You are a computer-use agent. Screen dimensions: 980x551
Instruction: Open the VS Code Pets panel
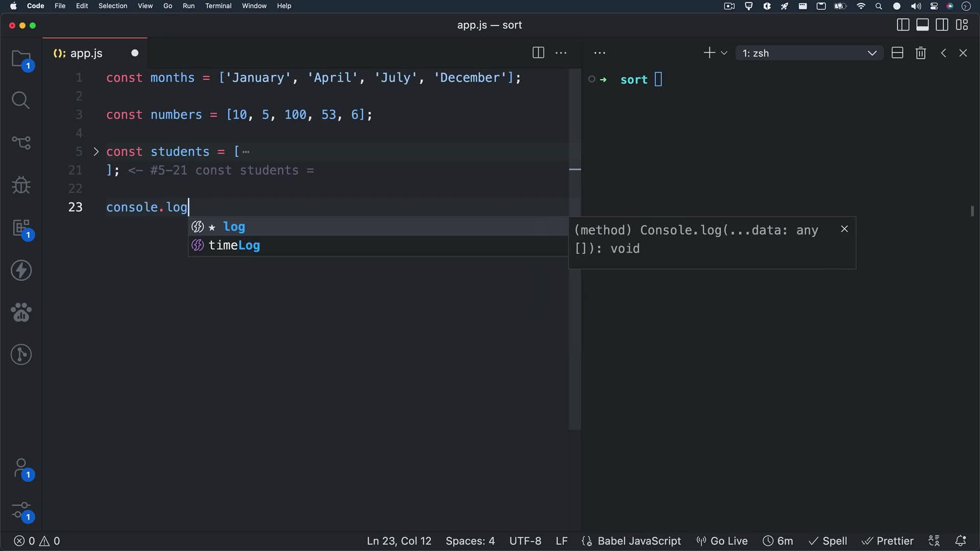pos(21,312)
